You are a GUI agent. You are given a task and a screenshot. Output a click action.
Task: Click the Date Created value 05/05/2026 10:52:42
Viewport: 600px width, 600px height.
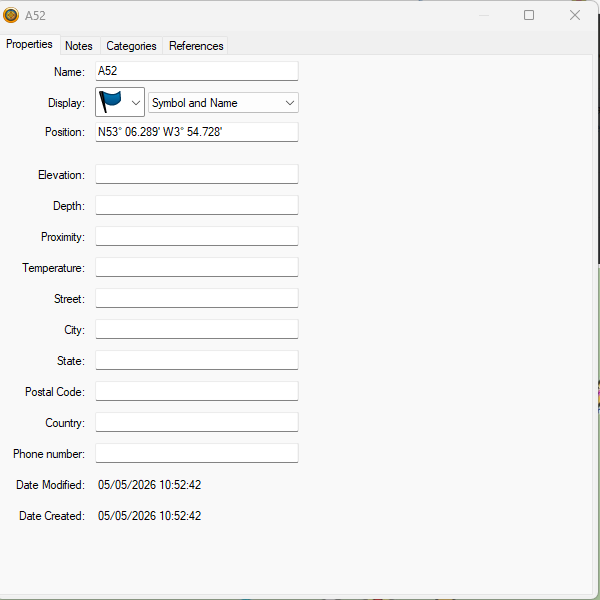149,516
